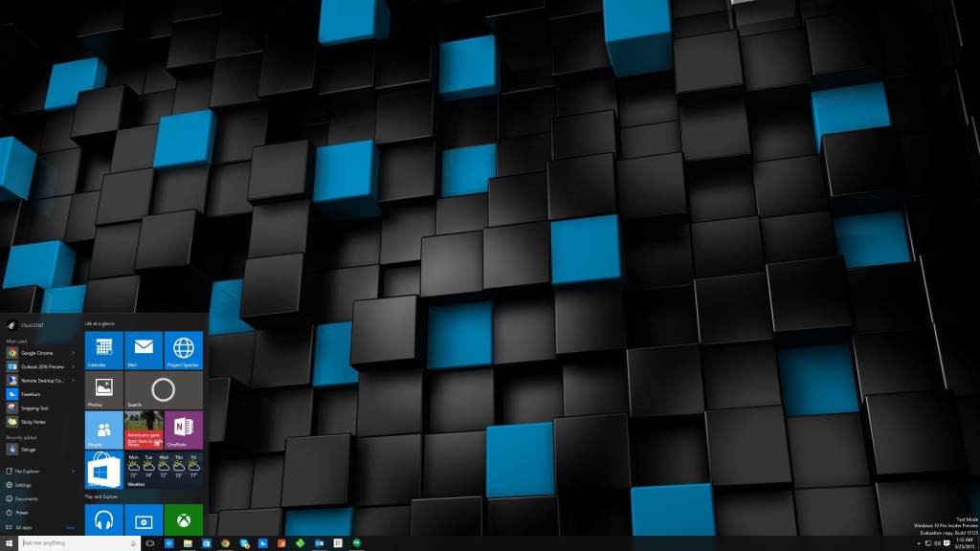Expand the Google Chrome jump list arrow

73,353
